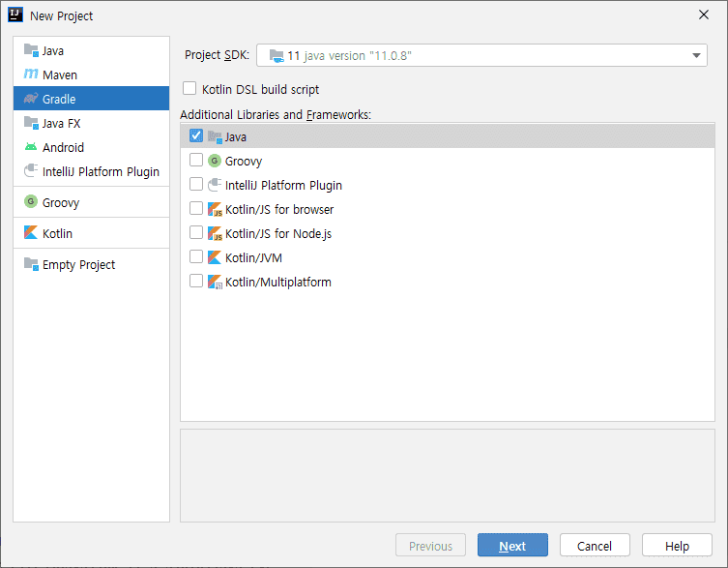Click the IntelliJ Platform Plugin sidebar icon

pos(31,171)
